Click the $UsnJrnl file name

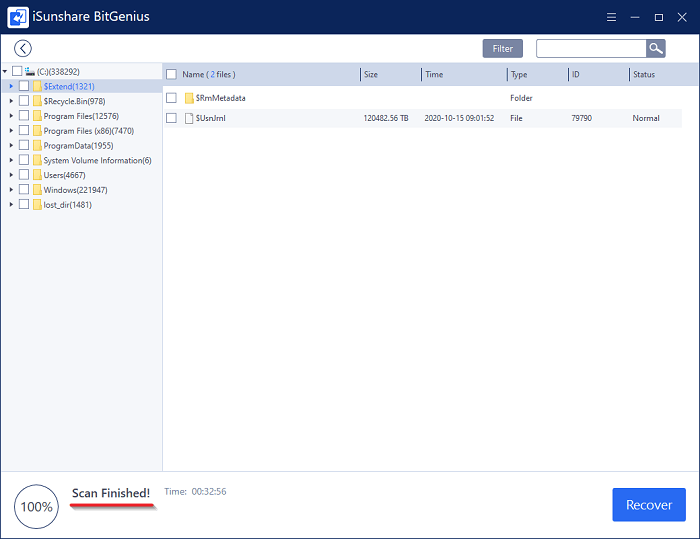pos(210,118)
